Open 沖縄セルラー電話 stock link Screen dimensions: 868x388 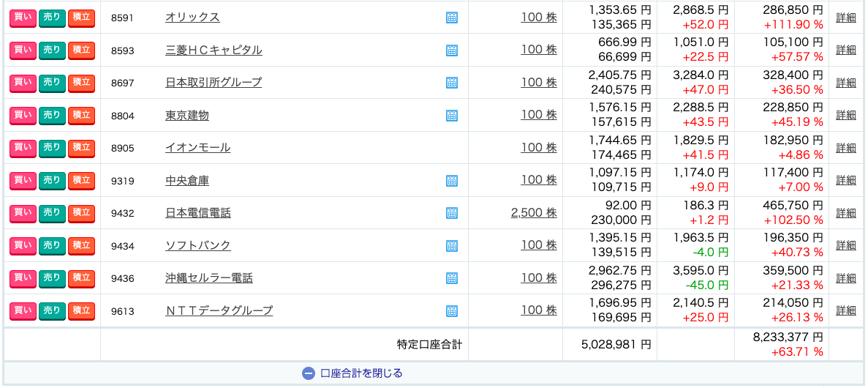208,277
